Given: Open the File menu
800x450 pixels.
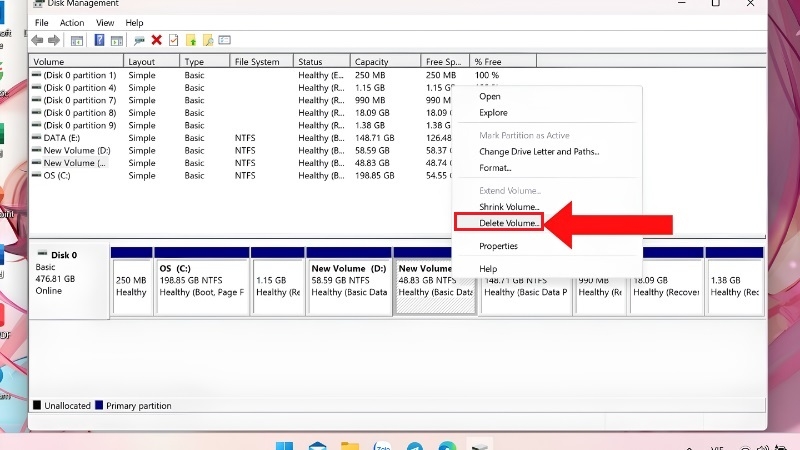Looking at the screenshot, I should (x=41, y=22).
